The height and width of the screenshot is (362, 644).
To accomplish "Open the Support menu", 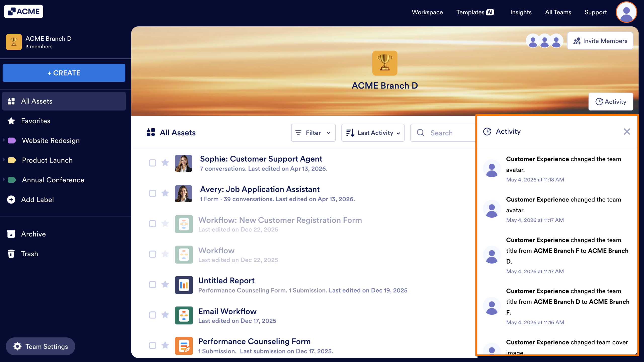I will 595,12.
